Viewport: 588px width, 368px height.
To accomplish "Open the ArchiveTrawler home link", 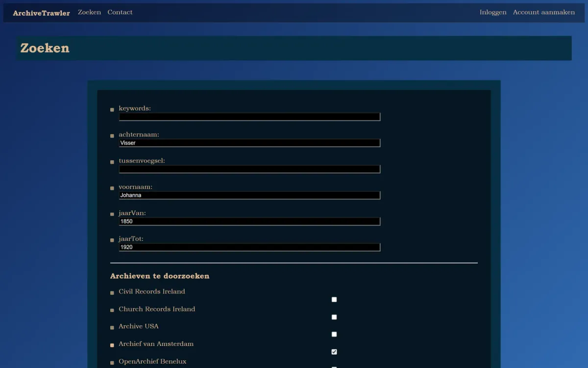I will tap(41, 13).
